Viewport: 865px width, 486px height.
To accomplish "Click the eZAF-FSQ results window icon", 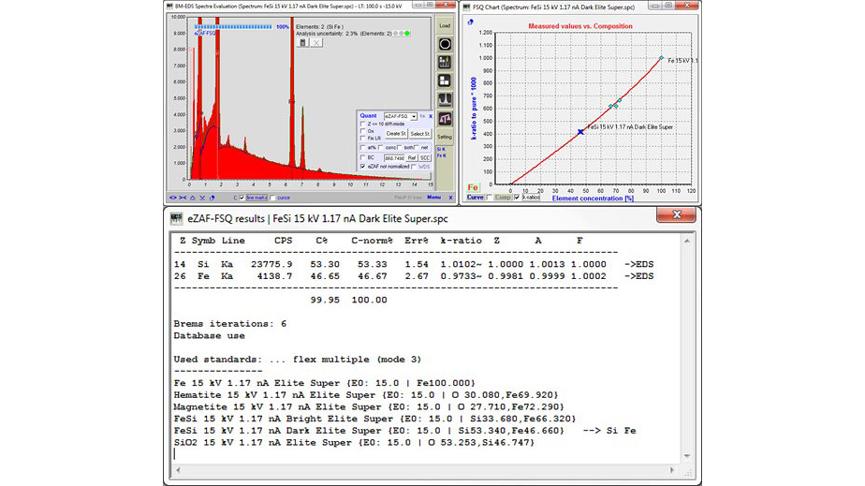I will [177, 218].
